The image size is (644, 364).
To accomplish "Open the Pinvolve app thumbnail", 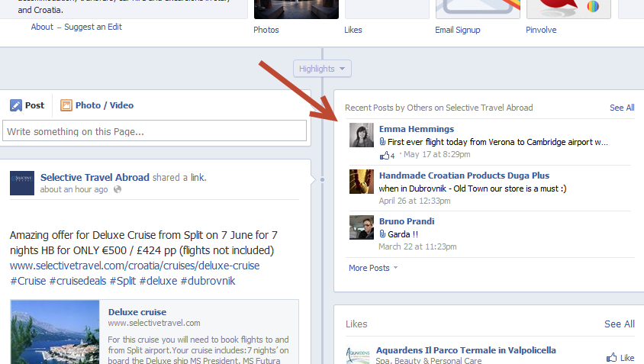I will (x=568, y=9).
